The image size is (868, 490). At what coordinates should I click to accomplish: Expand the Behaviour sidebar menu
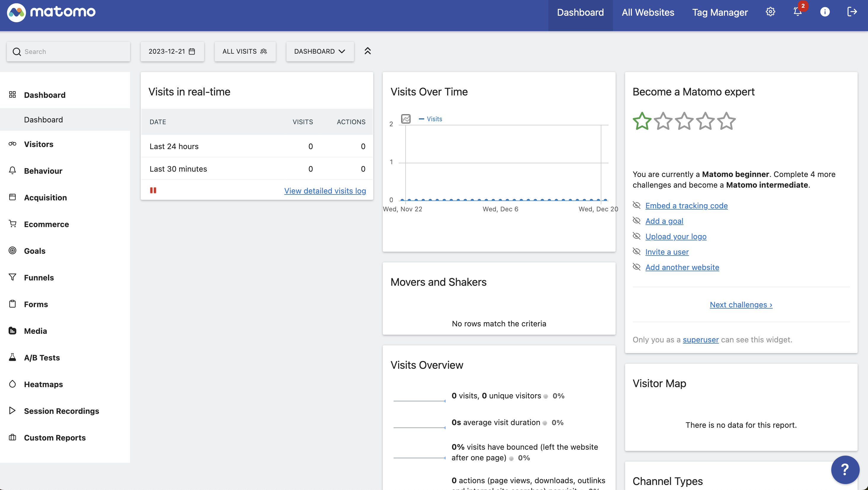(65, 171)
